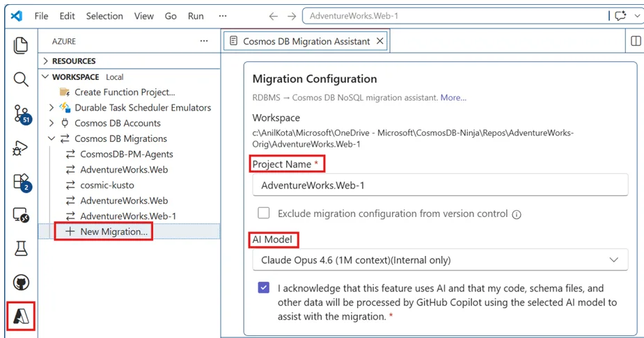Select the Cosmos DB Migration Assistant tab

point(306,42)
